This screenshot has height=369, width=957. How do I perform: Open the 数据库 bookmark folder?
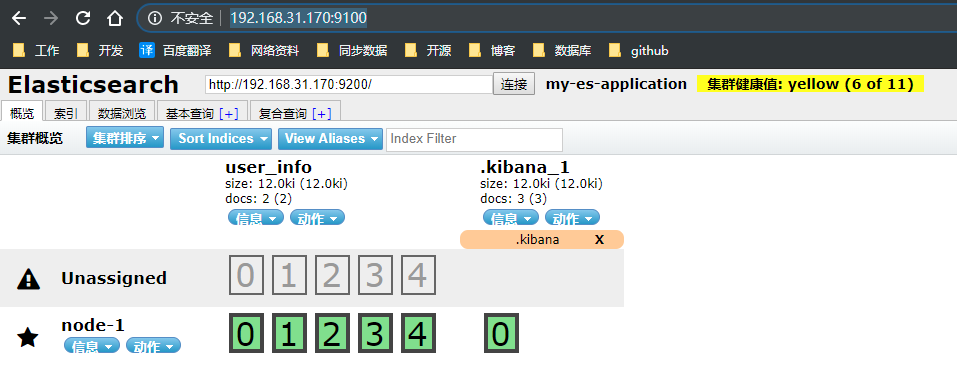(562, 51)
